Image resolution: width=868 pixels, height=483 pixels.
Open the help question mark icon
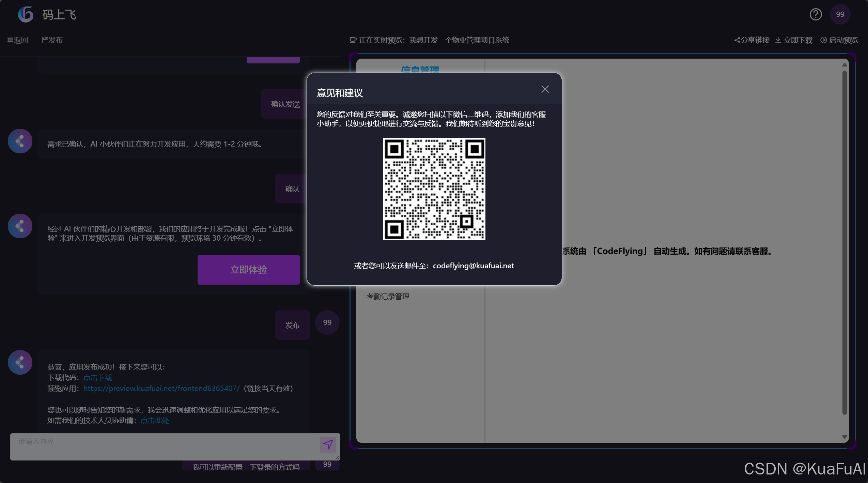(816, 15)
